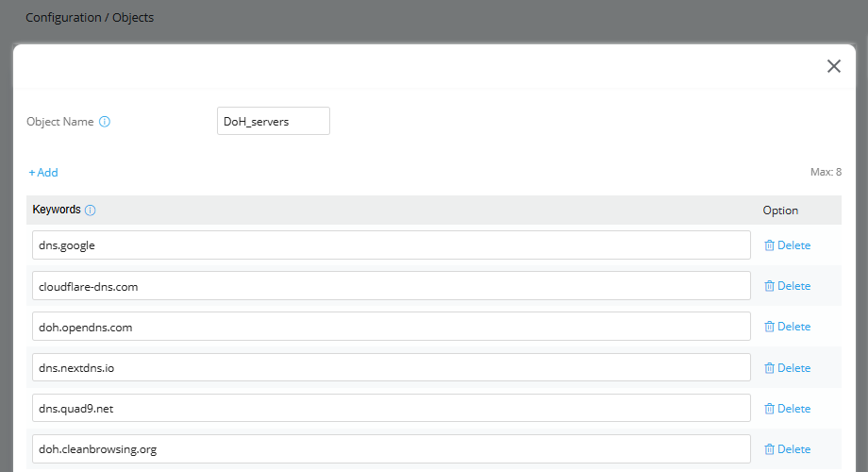The height and width of the screenshot is (472, 868).
Task: Delete the doh.cleanbrowsing.org keyword entry
Action: pos(787,448)
